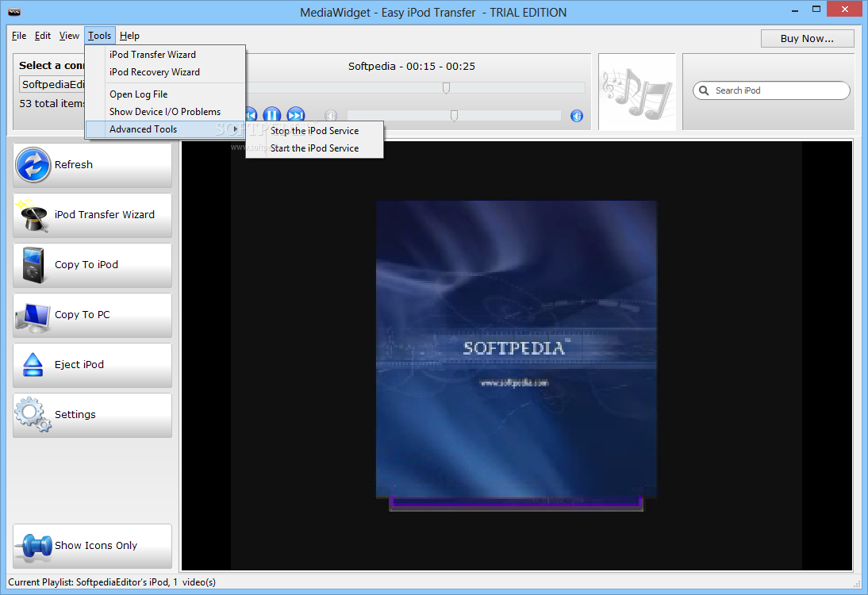Close the MediaWidget window
The width and height of the screenshot is (868, 595).
(x=845, y=10)
